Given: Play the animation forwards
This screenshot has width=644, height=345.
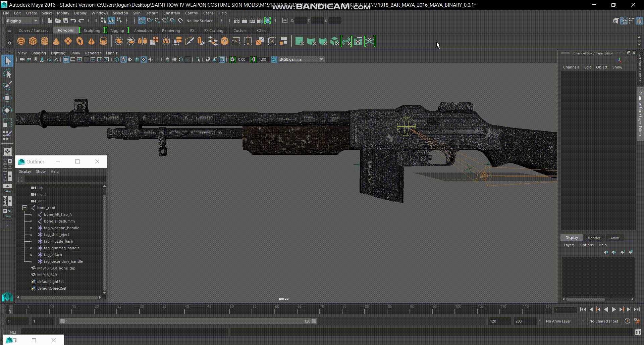Looking at the screenshot, I should tap(614, 310).
